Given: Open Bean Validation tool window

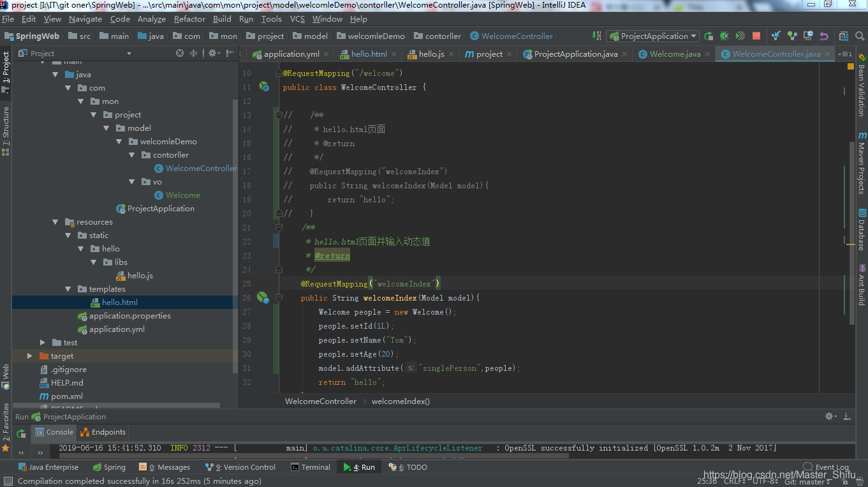Looking at the screenshot, I should pos(862,86).
